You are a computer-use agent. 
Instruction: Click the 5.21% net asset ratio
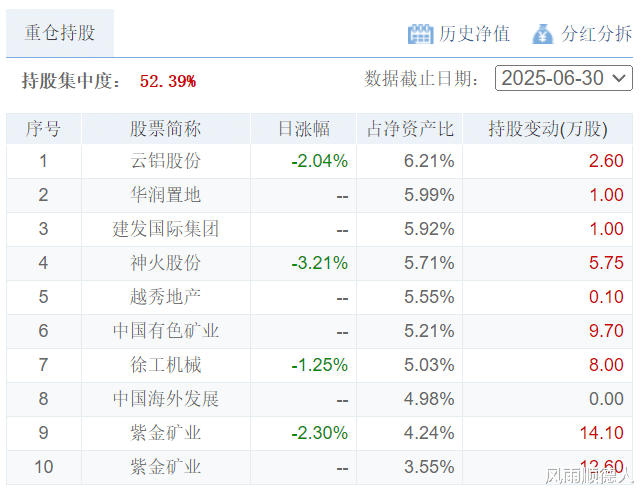click(429, 331)
